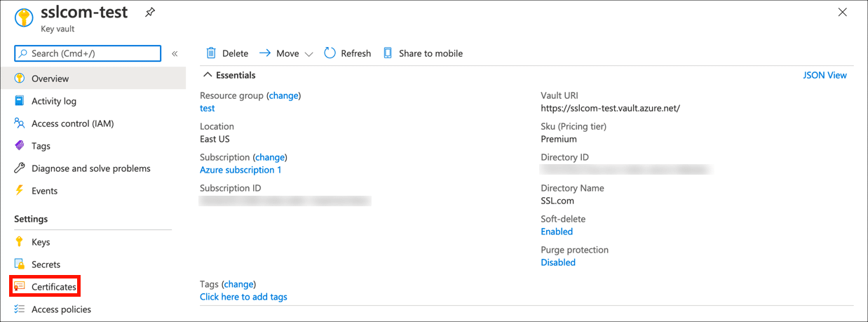Open Secrets in Settings
Screen dimensions: 868x322
pyautogui.click(x=46, y=264)
